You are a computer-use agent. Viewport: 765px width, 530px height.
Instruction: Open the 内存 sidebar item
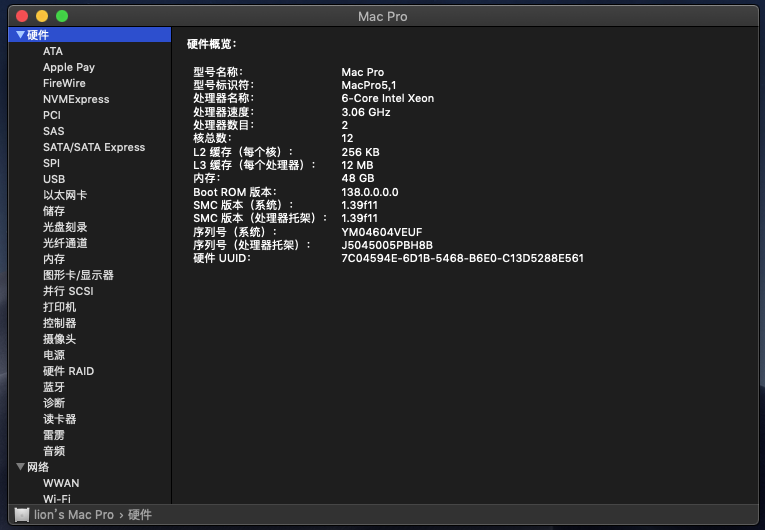click(x=54, y=259)
